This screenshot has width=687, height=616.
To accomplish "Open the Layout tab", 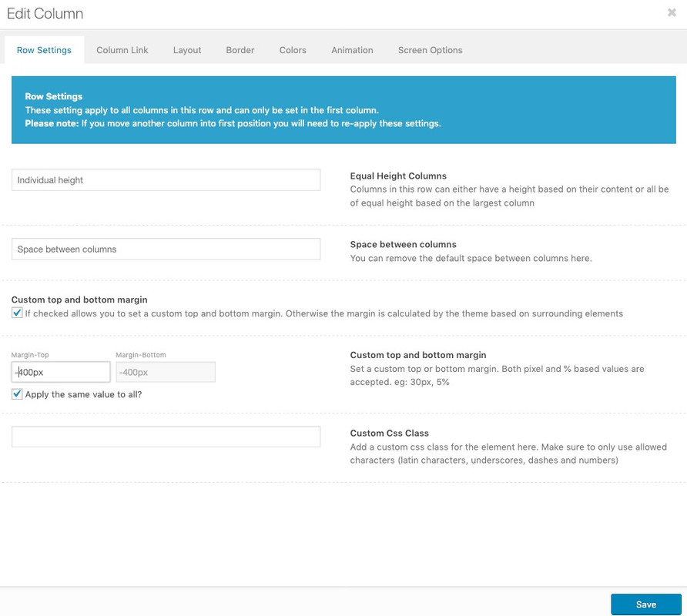I will (x=187, y=50).
